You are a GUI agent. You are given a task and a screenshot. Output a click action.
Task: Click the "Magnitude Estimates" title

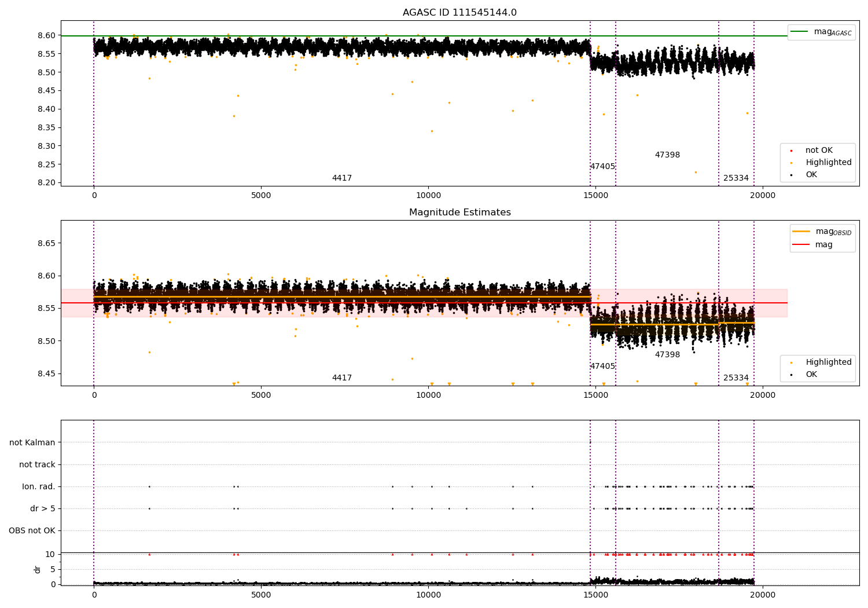tap(459, 213)
